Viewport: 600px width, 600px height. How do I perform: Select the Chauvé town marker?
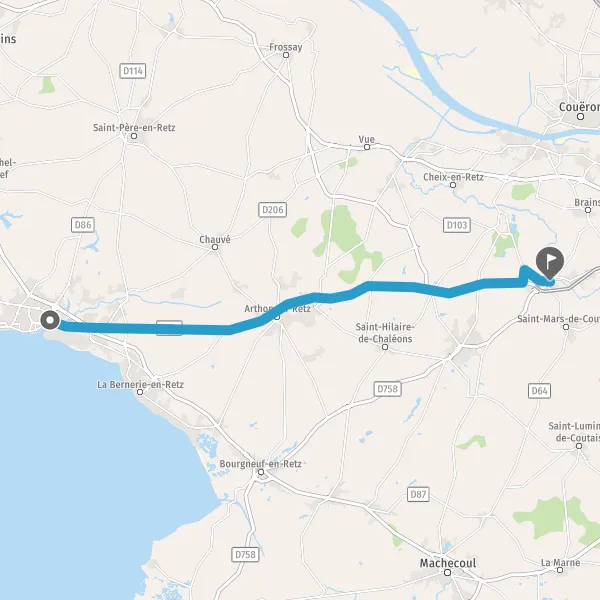(x=215, y=247)
